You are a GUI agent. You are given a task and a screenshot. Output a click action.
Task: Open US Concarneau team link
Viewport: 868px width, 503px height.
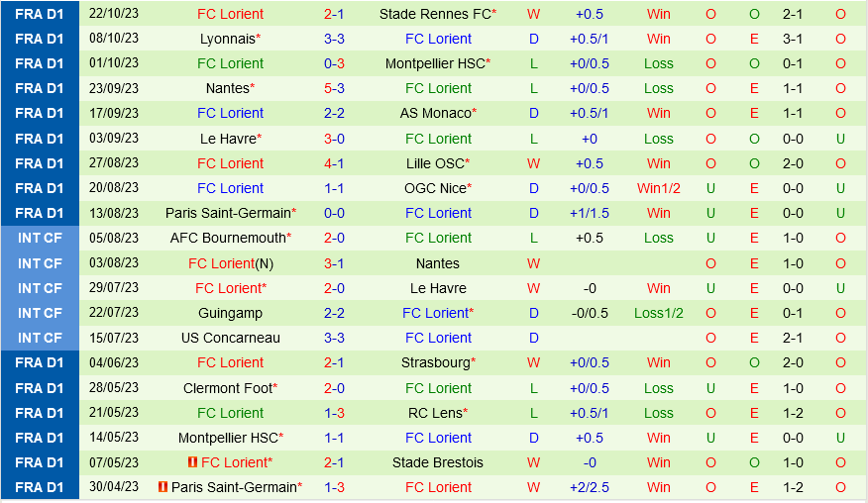[230, 338]
